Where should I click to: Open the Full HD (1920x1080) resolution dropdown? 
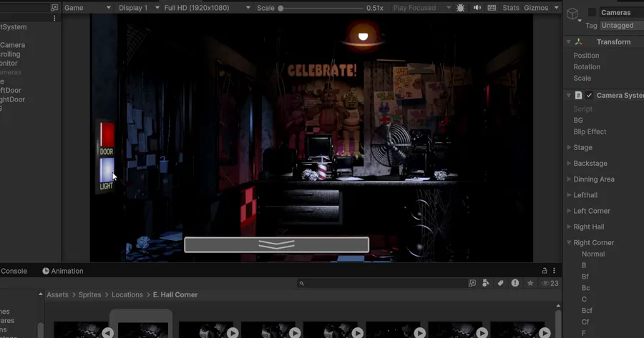pyautogui.click(x=207, y=8)
